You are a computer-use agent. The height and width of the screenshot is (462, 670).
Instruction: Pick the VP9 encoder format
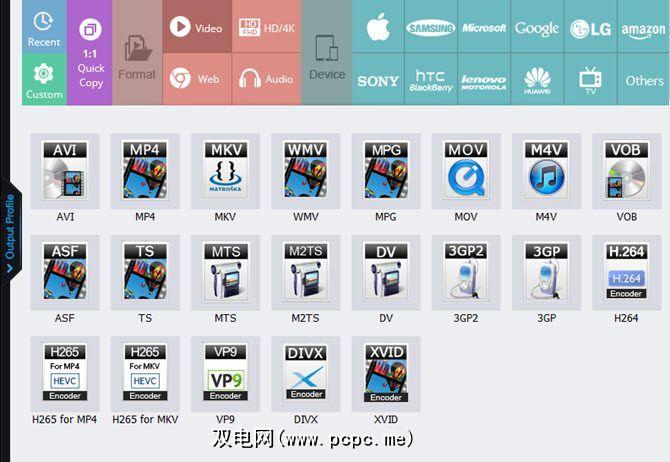click(x=225, y=374)
